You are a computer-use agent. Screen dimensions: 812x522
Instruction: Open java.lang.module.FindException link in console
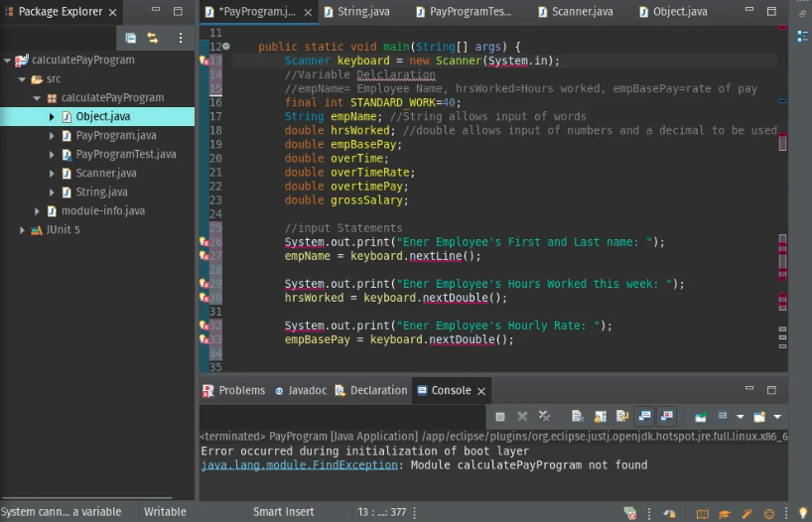[300, 465]
